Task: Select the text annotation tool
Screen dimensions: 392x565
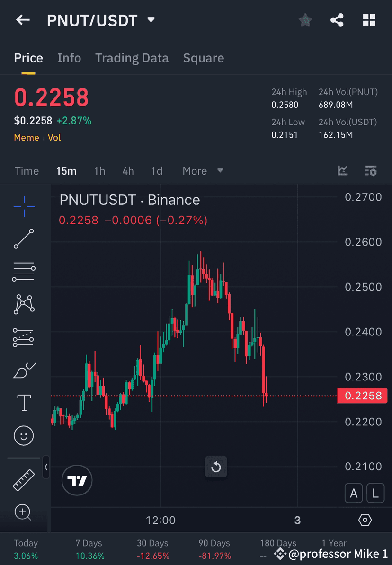Action: [x=24, y=403]
